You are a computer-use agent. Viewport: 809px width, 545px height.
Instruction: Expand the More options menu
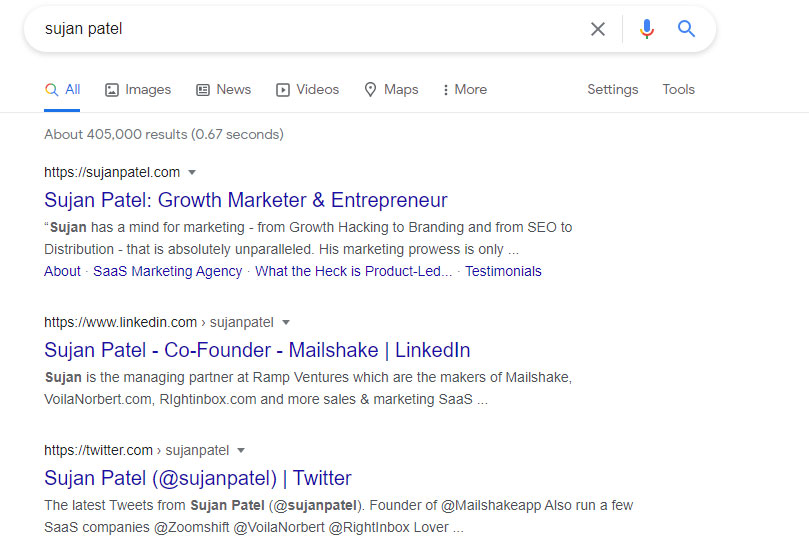(x=464, y=89)
